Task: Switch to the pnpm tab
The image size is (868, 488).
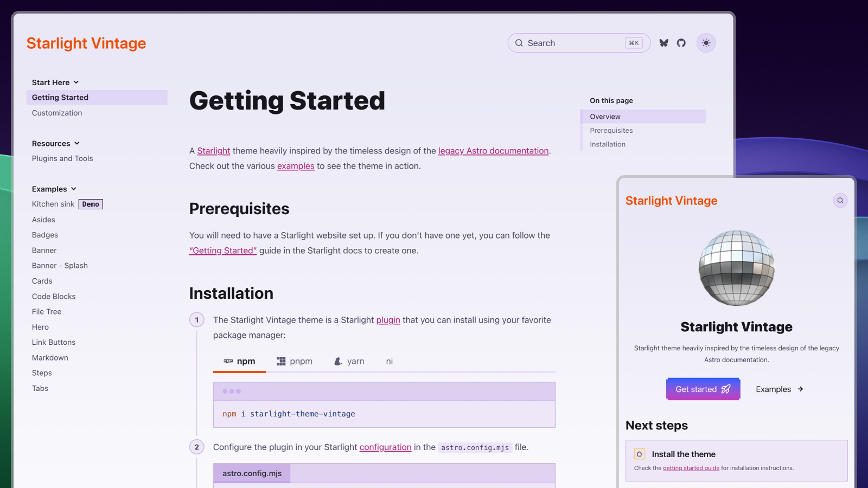Action: tap(295, 361)
